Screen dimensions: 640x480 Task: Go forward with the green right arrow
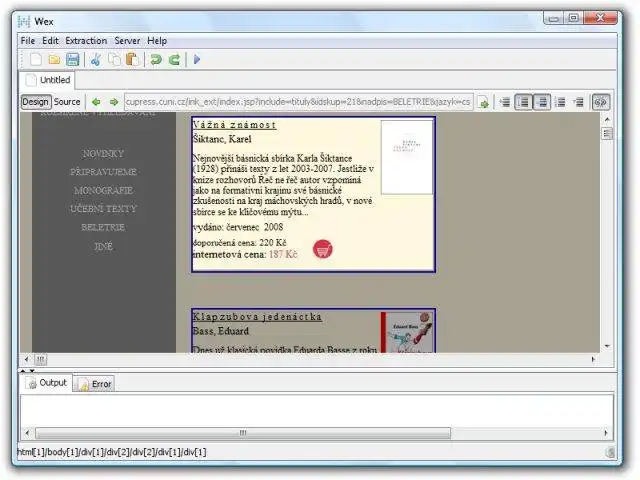[x=114, y=102]
